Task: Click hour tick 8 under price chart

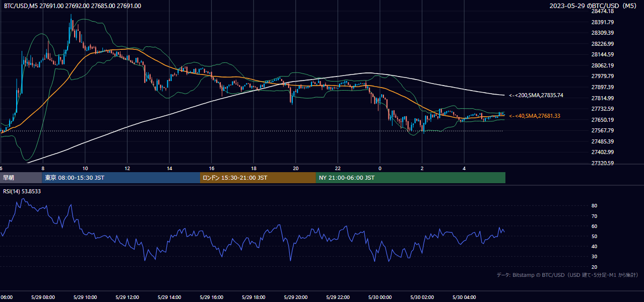Action: tap(43, 169)
